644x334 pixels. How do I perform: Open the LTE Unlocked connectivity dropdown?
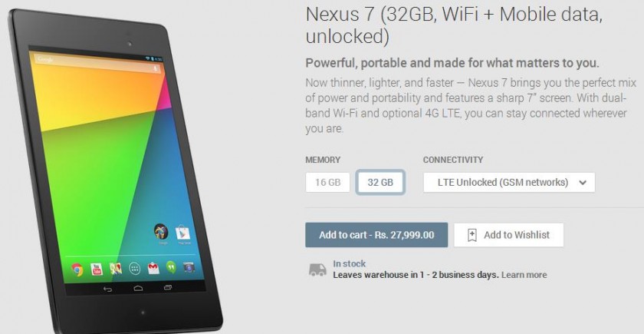coord(509,182)
